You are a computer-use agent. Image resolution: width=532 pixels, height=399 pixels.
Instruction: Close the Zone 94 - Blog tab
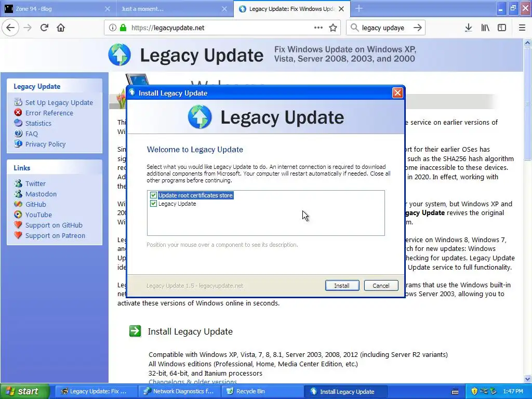107,9
